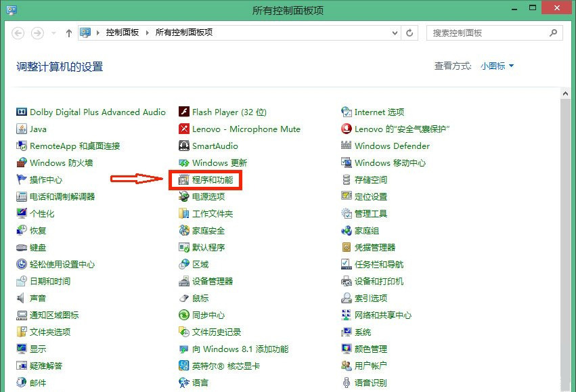Click the 搜索控制面板 search field
This screenshot has width=576, height=392.
pos(495,33)
